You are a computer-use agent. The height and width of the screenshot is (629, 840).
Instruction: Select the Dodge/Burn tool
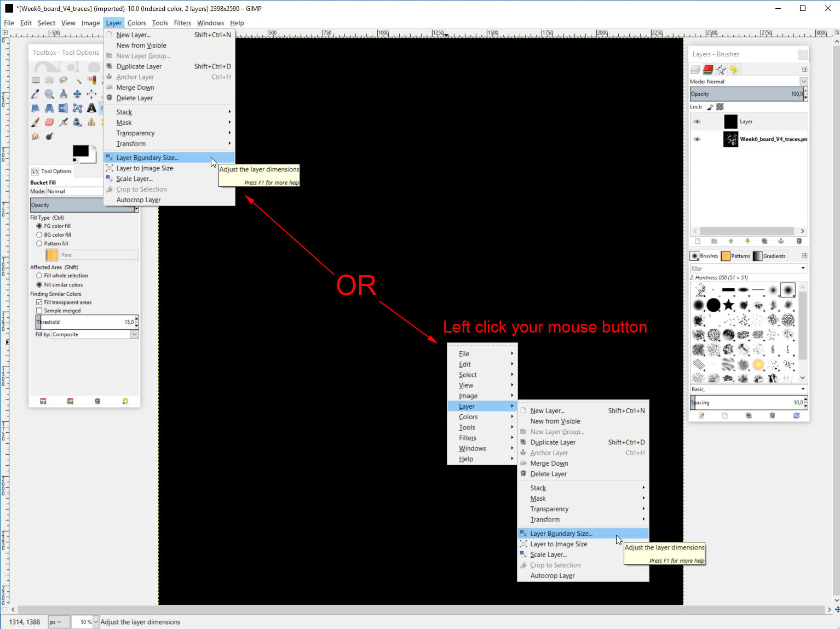[x=49, y=136]
